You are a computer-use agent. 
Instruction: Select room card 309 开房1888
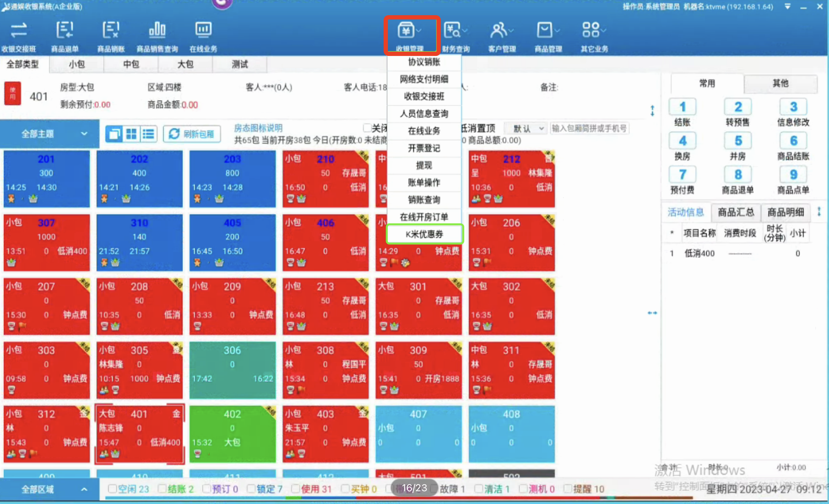tap(418, 370)
